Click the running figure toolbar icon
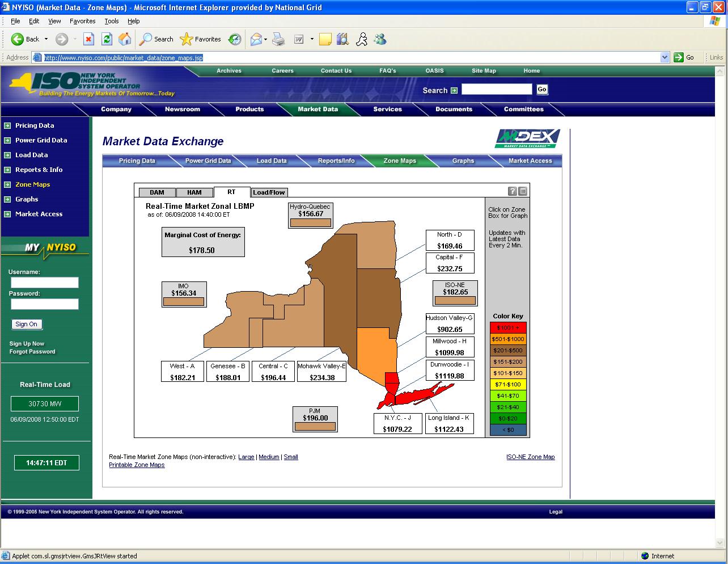Image resolution: width=728 pixels, height=564 pixels. [362, 39]
